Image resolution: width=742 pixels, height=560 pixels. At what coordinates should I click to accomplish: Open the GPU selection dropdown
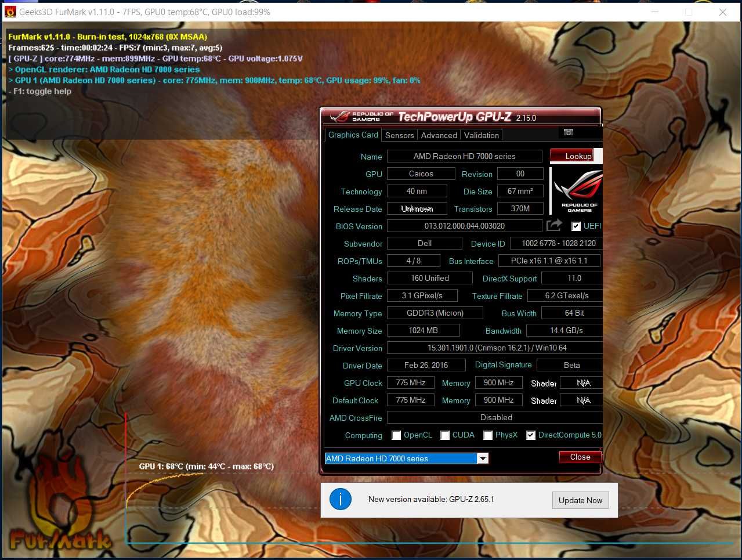click(482, 458)
